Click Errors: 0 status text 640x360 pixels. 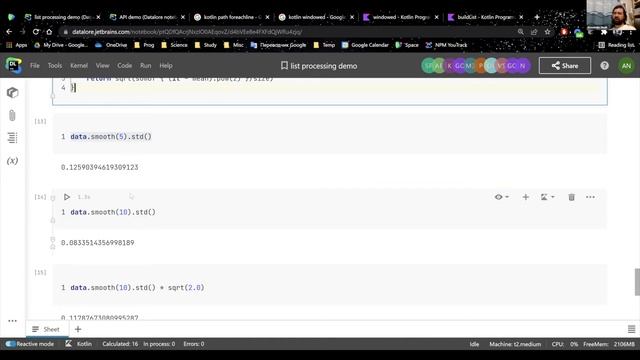pos(194,344)
